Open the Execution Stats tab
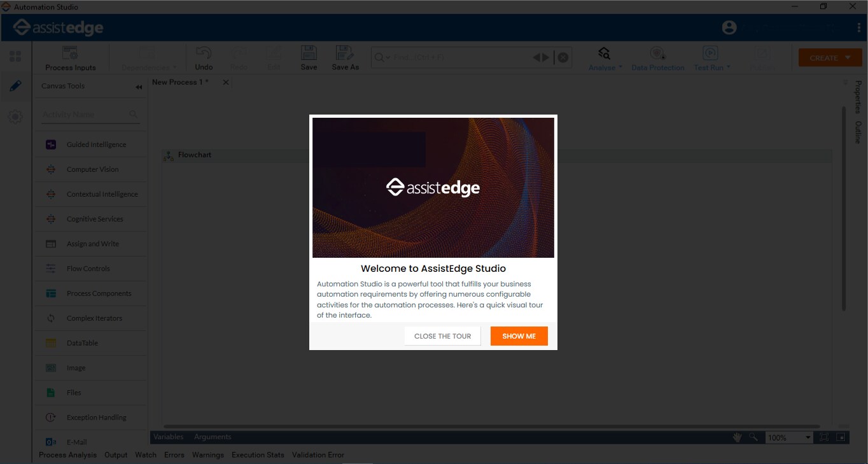Screen dimensions: 868x464 pos(258,455)
